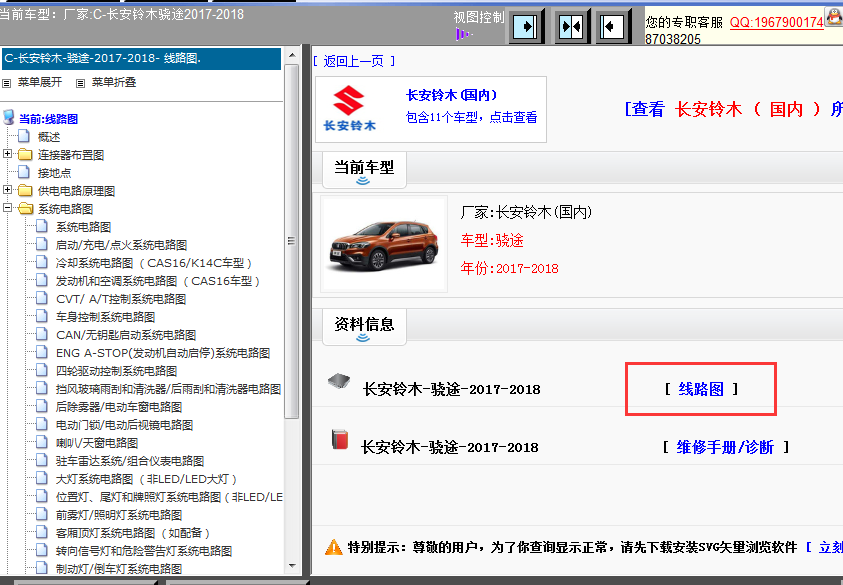Click page icon of 四轮驱动控制系统电路图
The image size is (843, 585).
pos(42,370)
